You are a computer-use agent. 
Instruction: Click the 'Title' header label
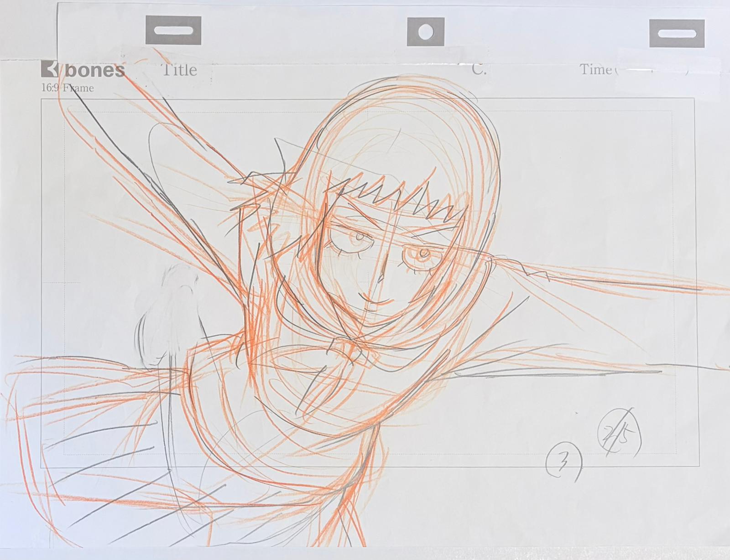click(180, 70)
